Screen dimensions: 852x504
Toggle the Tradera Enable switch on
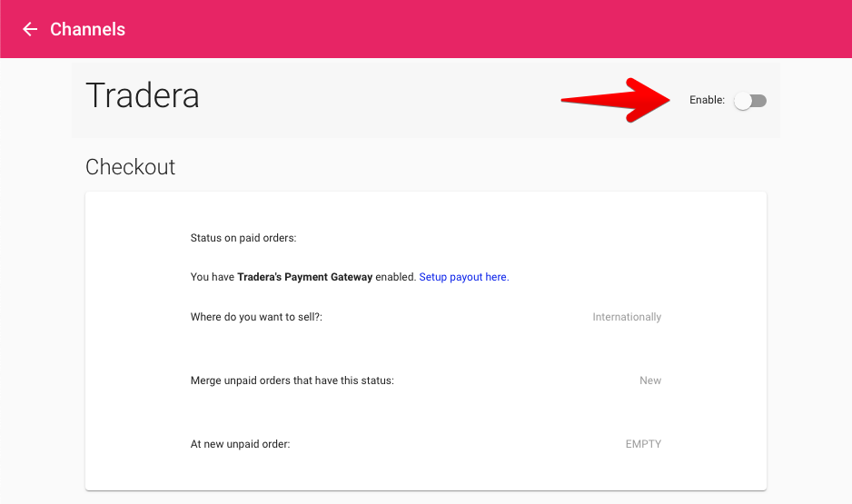click(750, 101)
